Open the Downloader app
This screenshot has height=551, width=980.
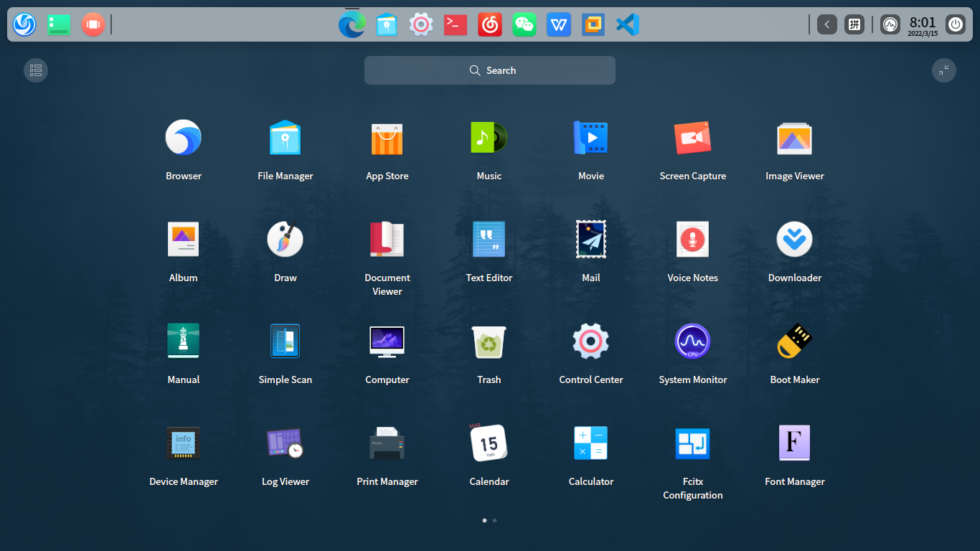click(795, 240)
